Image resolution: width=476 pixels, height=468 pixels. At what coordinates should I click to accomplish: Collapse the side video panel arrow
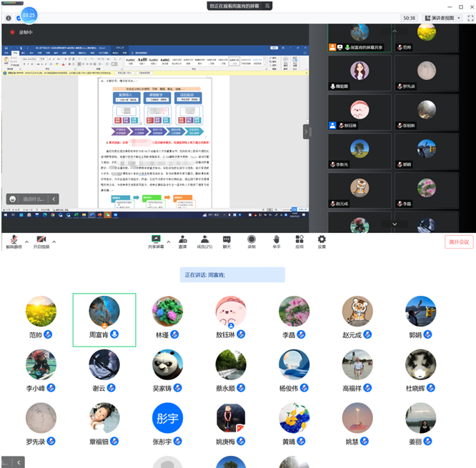pos(306,131)
